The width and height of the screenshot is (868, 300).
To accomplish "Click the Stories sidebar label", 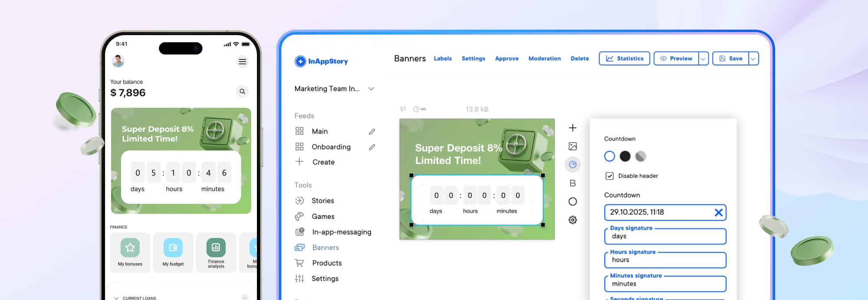I will [x=323, y=201].
